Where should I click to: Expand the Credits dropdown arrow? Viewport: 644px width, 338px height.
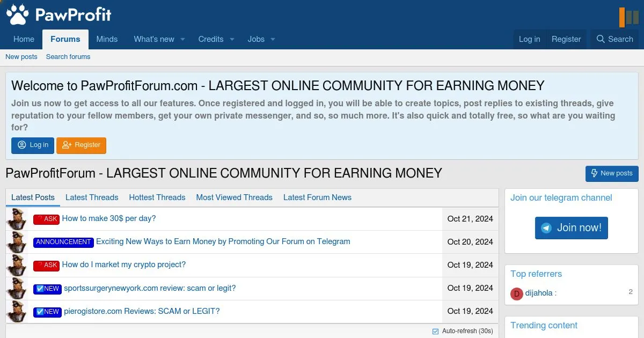(232, 39)
